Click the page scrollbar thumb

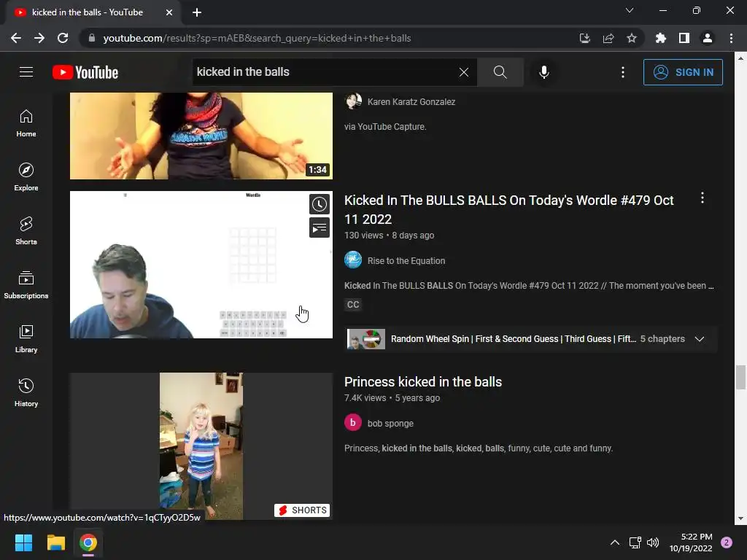click(x=740, y=377)
